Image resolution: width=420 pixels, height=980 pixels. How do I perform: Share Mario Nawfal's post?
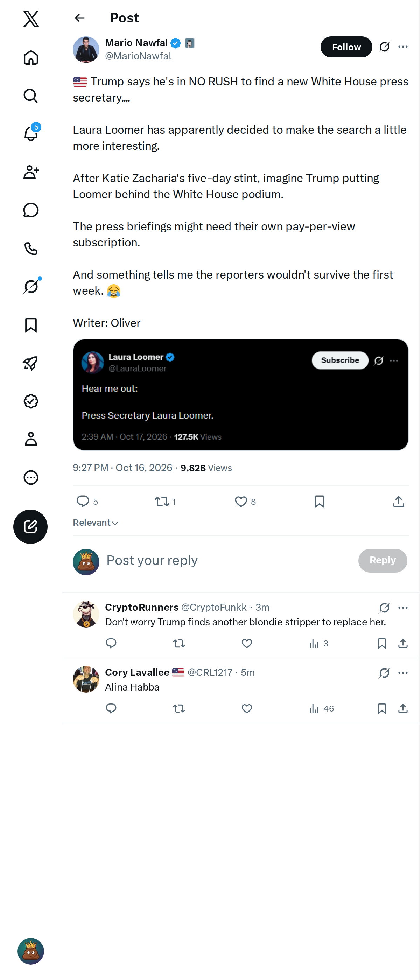click(398, 502)
